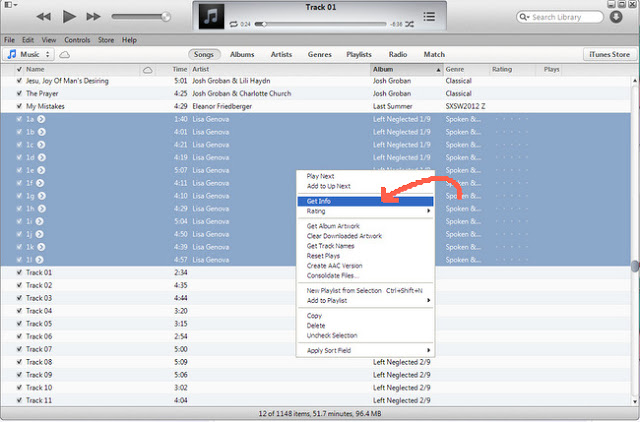Click the iTunes Store button

pyautogui.click(x=610, y=54)
